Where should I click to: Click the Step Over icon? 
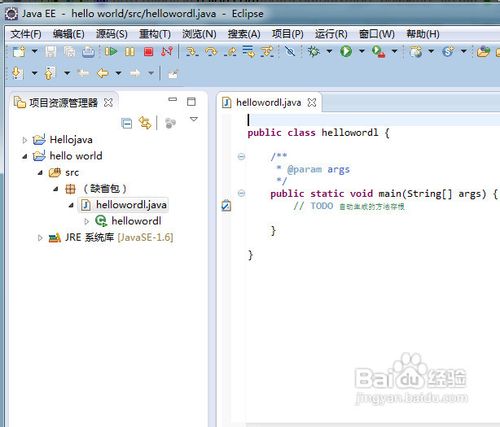click(x=211, y=52)
